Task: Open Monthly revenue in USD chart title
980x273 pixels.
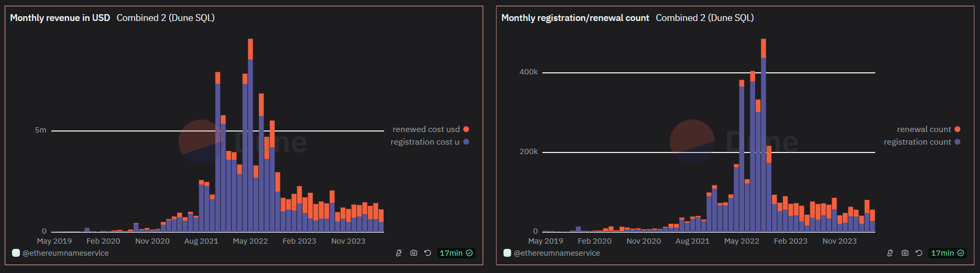Action: 60,18
